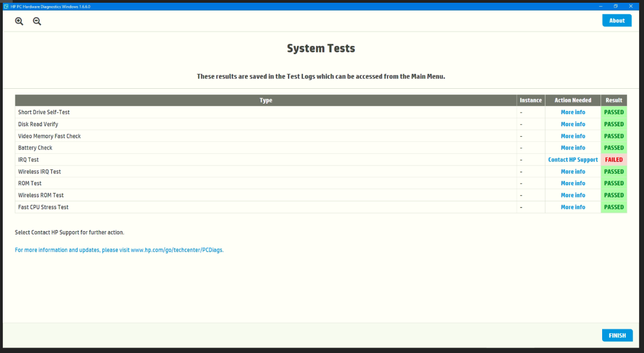Click the zoom in magnifier icon
Screen dimensions: 644x353
[19, 22]
